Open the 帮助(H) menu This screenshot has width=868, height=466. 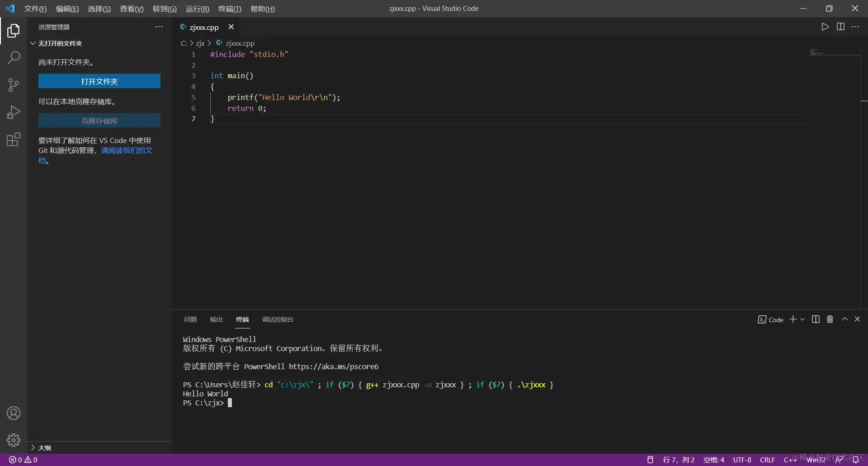pos(263,9)
